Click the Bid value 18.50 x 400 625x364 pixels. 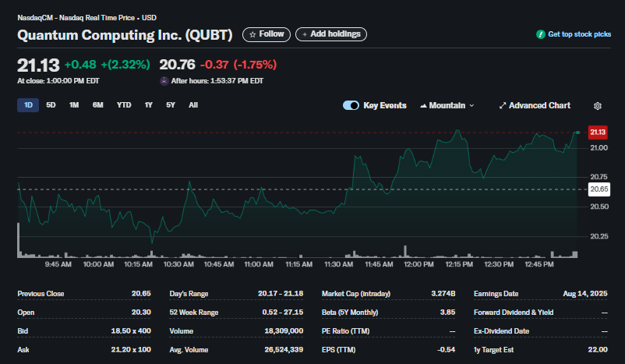(131, 331)
